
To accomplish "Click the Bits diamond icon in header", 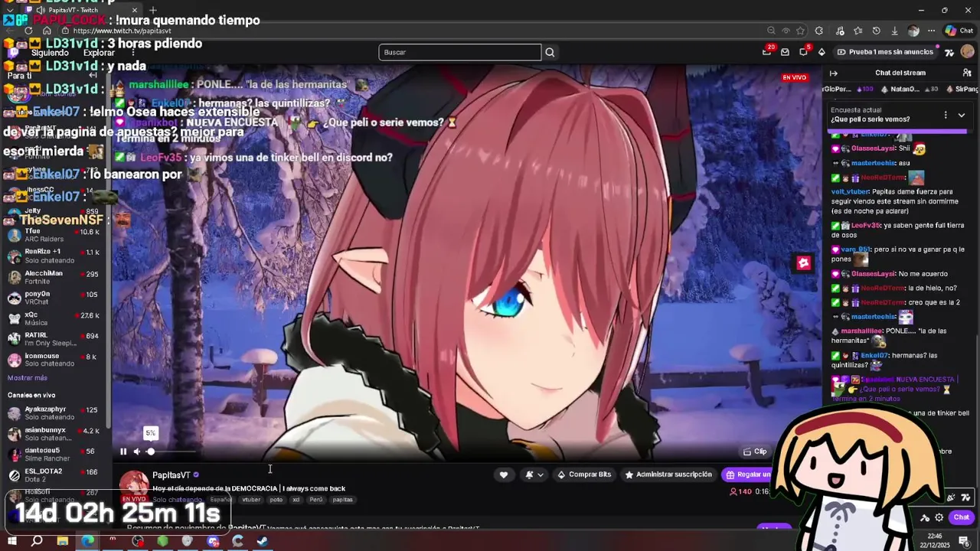I will 822,52.
